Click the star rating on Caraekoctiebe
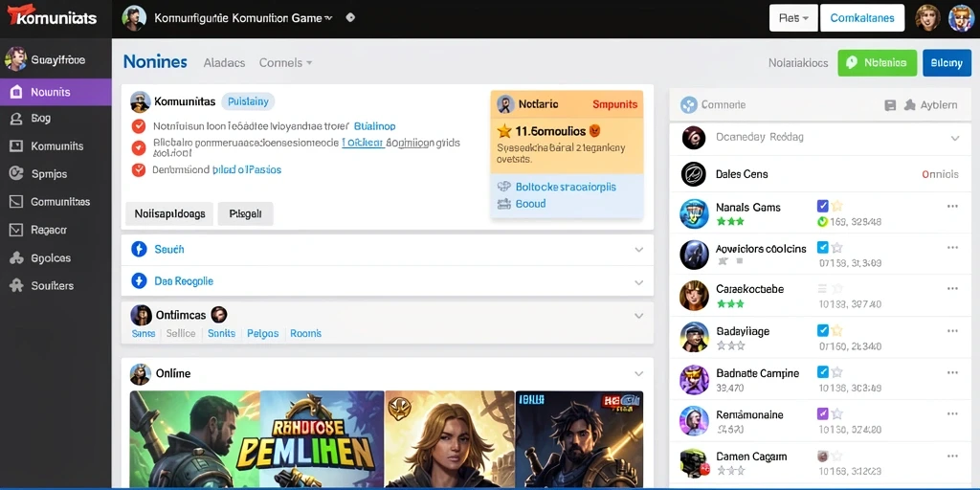This screenshot has height=490, width=980. click(x=730, y=303)
